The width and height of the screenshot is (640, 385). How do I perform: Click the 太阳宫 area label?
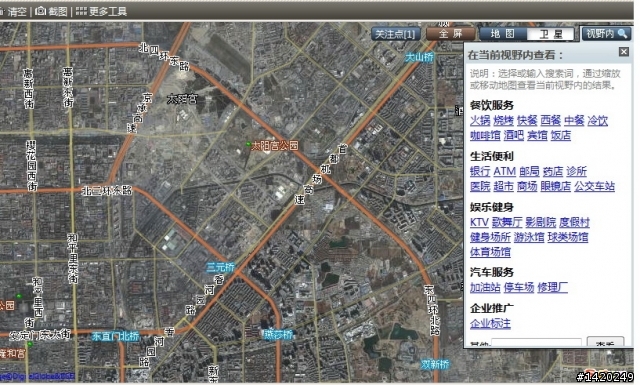click(182, 99)
